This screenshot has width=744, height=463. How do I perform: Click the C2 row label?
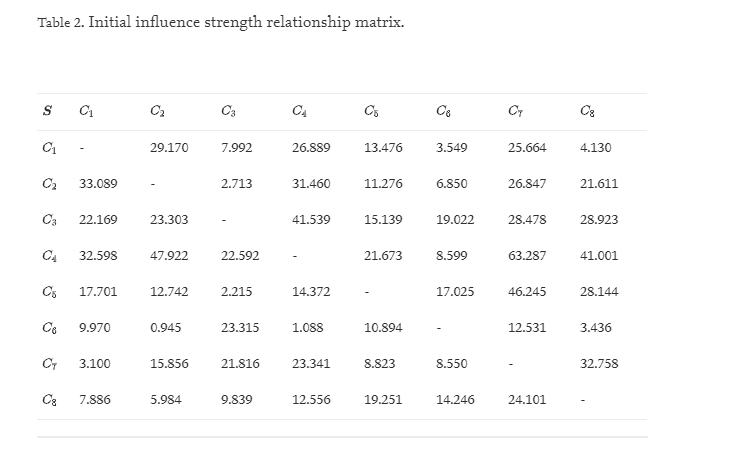pyautogui.click(x=49, y=184)
